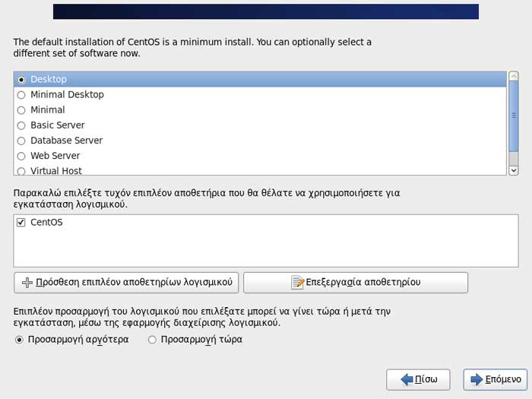The width and height of the screenshot is (532, 399).
Task: Select Προσαρμογή αργότερα radio button
Action: point(19,340)
